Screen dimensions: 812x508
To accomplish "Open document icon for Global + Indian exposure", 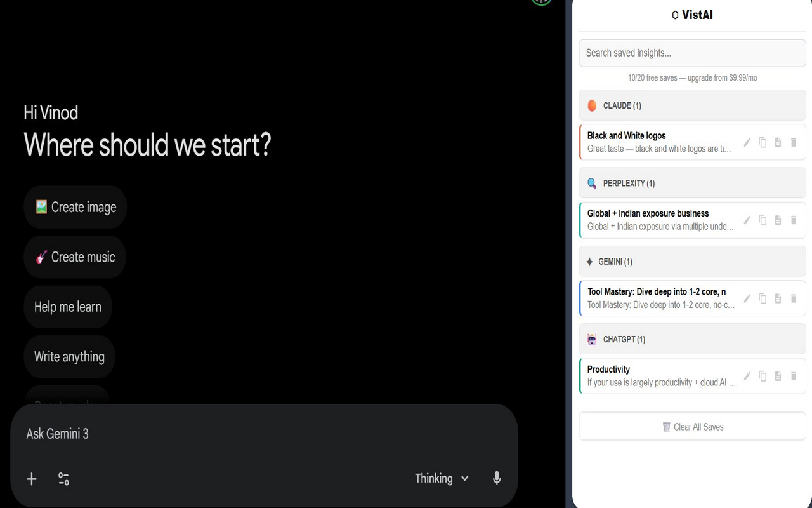I will [778, 220].
